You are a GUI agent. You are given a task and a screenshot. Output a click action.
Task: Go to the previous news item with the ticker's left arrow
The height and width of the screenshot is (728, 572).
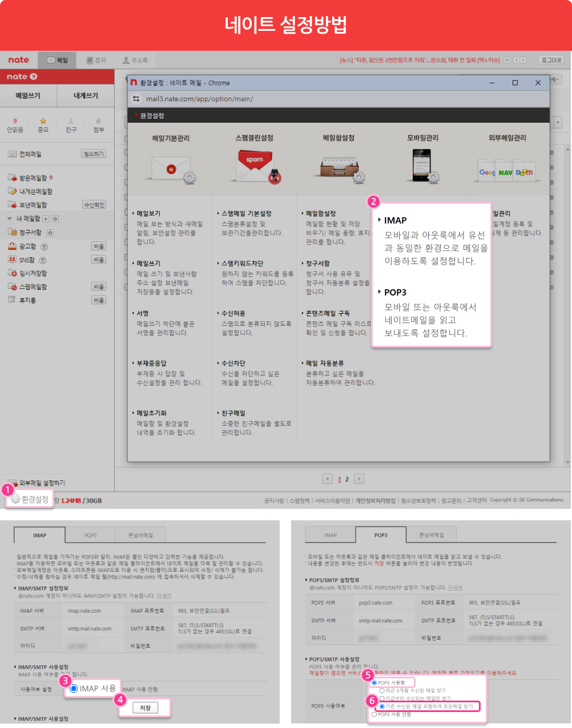pos(516,60)
